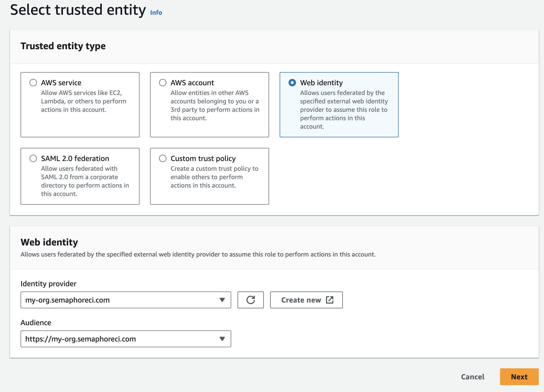Open the Info link beside the page title
This screenshot has height=392, width=544.
156,13
